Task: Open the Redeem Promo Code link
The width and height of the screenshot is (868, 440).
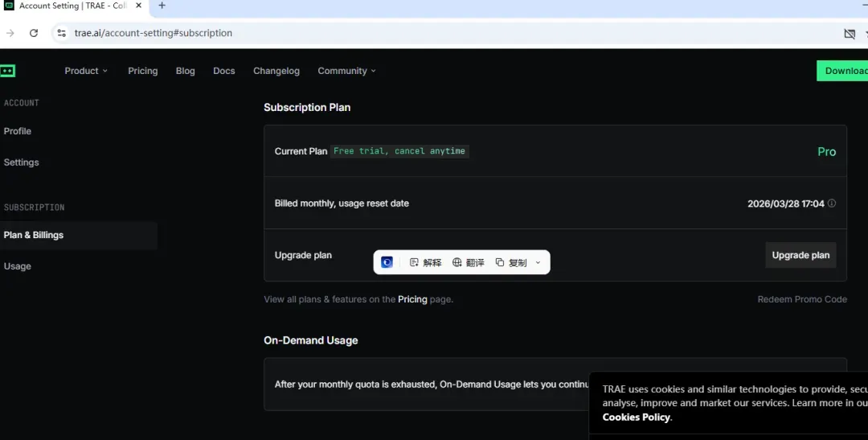Action: tap(802, 299)
